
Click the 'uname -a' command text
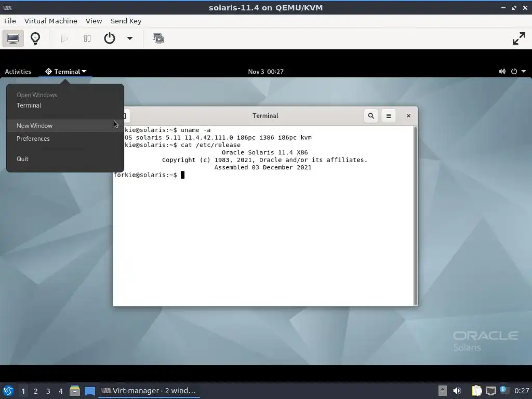coord(195,130)
